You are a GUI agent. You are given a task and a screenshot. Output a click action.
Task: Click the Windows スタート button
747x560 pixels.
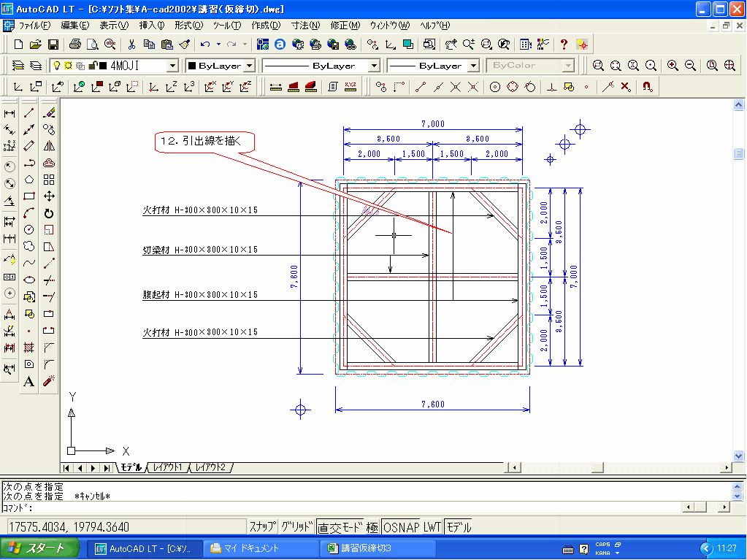coord(40,548)
